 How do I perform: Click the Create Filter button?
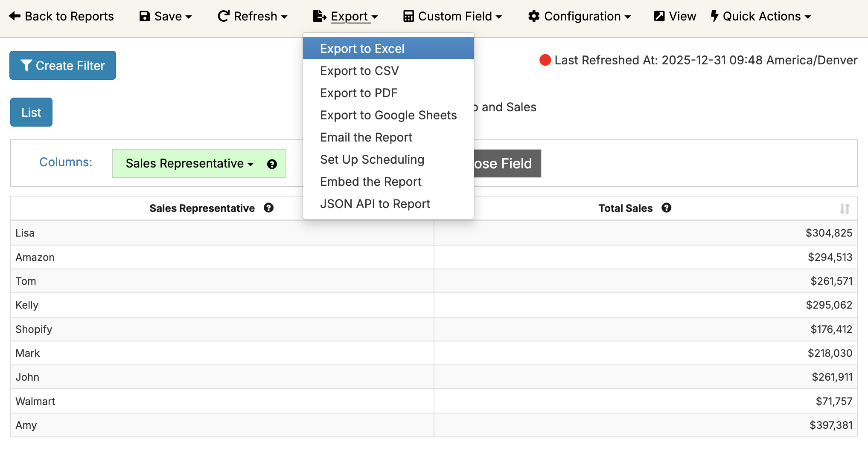62,65
